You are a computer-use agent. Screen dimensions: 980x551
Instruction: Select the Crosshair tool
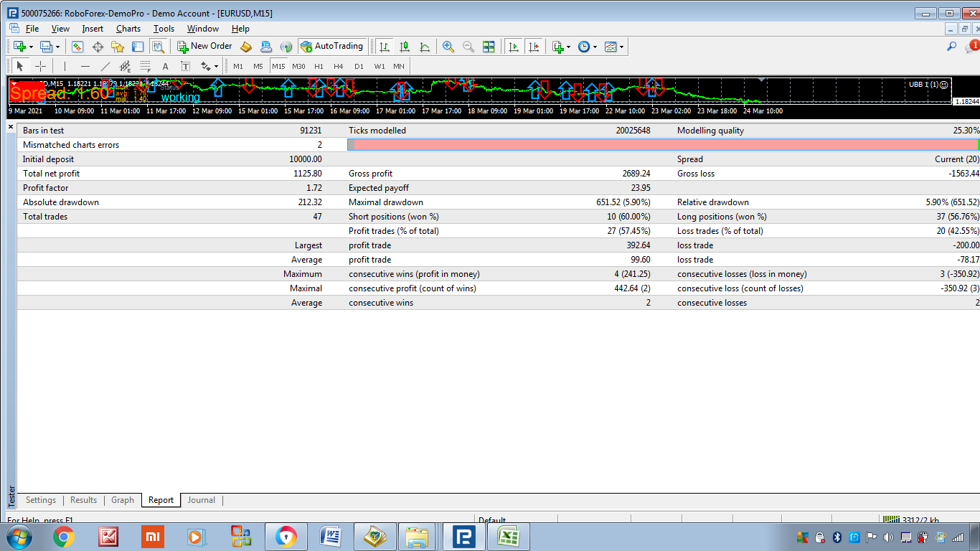tap(40, 67)
